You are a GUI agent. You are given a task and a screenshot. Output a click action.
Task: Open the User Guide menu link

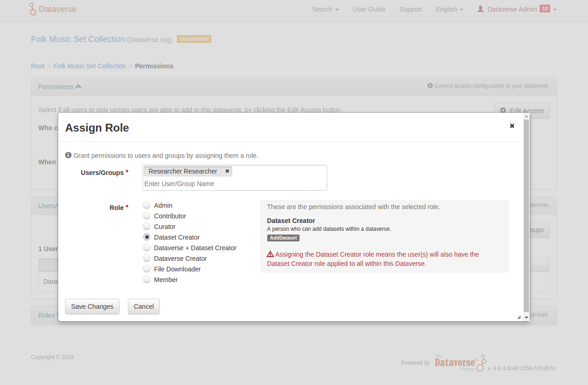(369, 9)
